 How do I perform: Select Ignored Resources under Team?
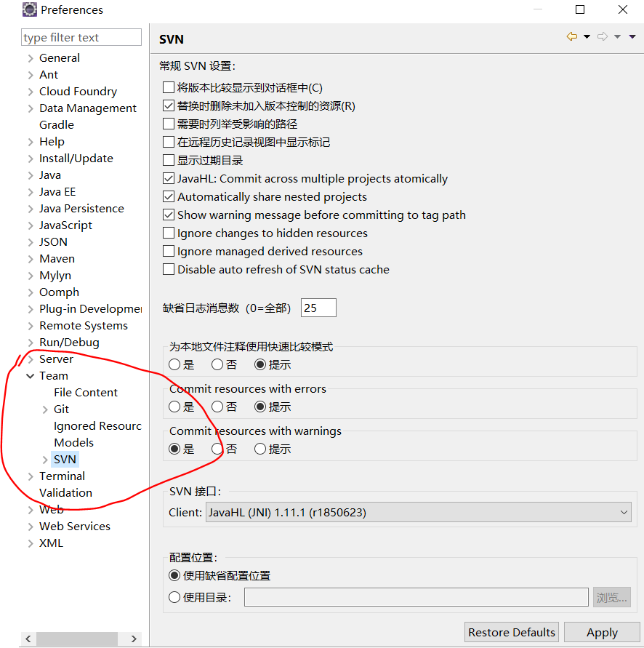pos(97,425)
